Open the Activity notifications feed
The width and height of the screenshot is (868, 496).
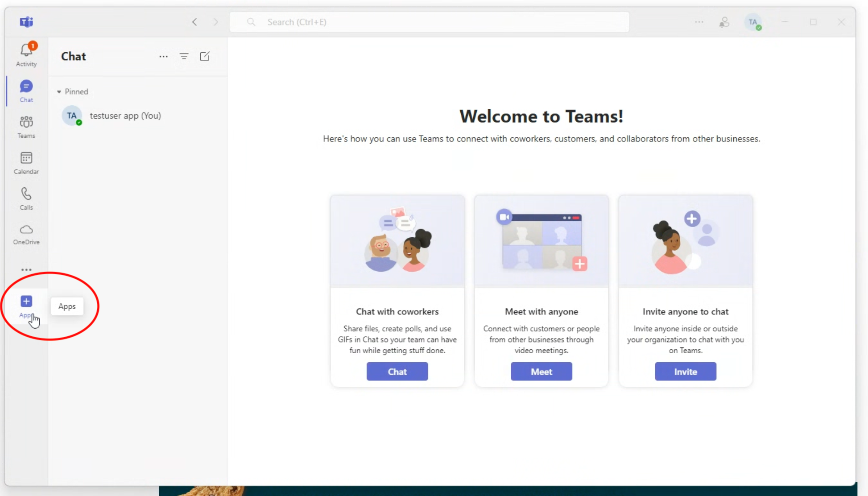pyautogui.click(x=26, y=54)
